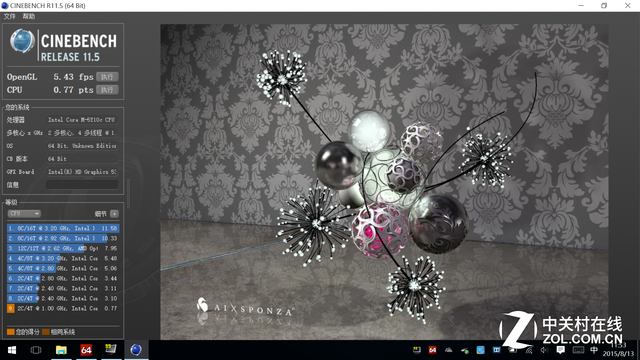Open the touch keyboard tray icon
The height and width of the screenshot is (360, 640).
[x=578, y=350]
